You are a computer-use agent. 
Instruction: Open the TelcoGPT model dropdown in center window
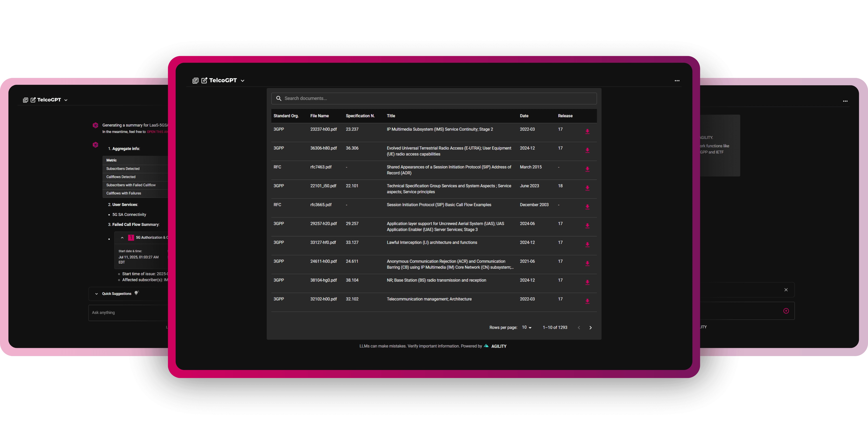pos(227,80)
